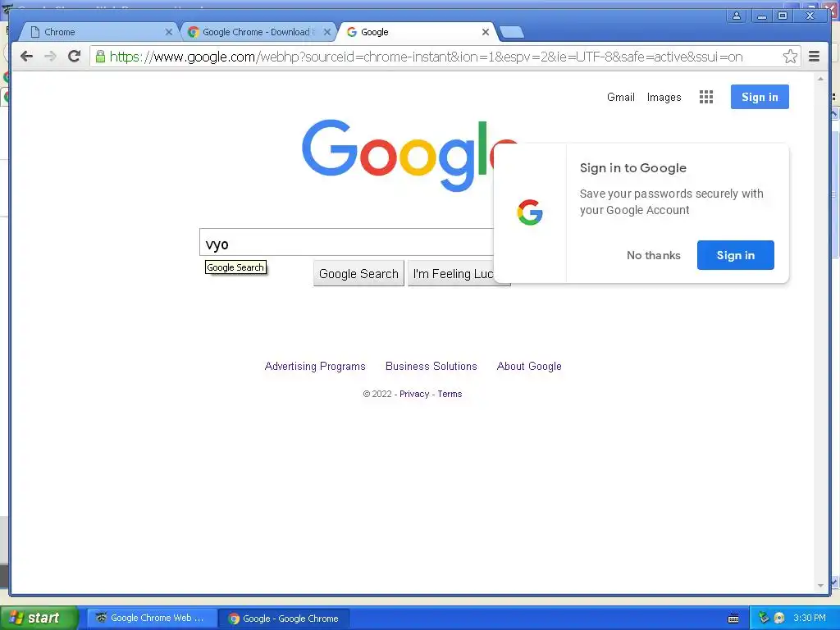Switch to the Google Chrome - Download tab
Viewport: 840px width, 630px height.
(257, 32)
